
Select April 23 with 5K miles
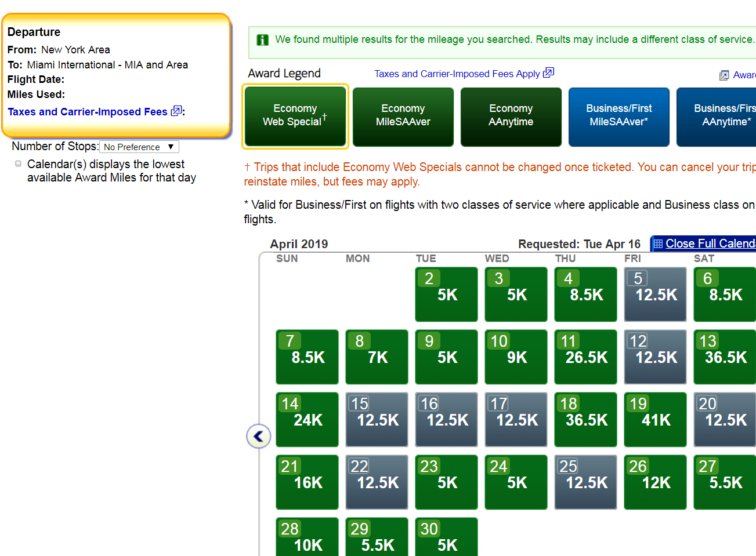[x=447, y=482]
